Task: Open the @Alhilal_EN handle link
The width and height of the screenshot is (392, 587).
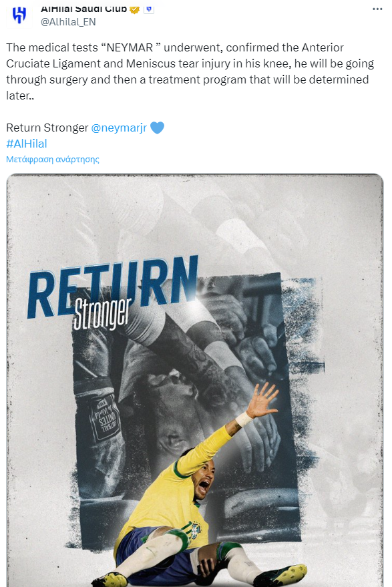Action: 68,22
